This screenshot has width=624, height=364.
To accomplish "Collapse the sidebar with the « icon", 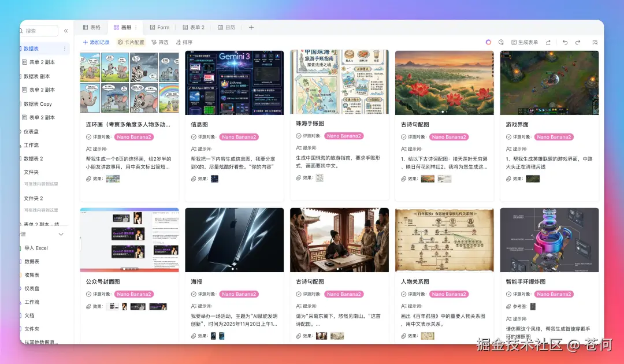I will pos(65,32).
